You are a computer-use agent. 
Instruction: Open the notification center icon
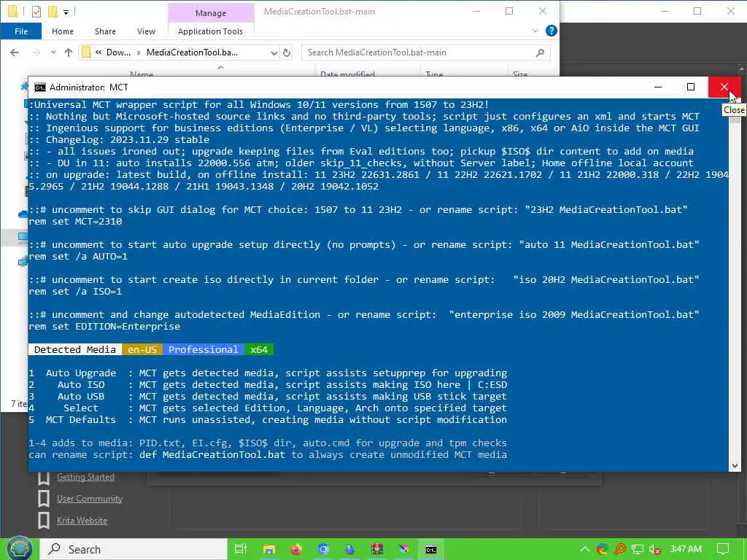pos(723,549)
